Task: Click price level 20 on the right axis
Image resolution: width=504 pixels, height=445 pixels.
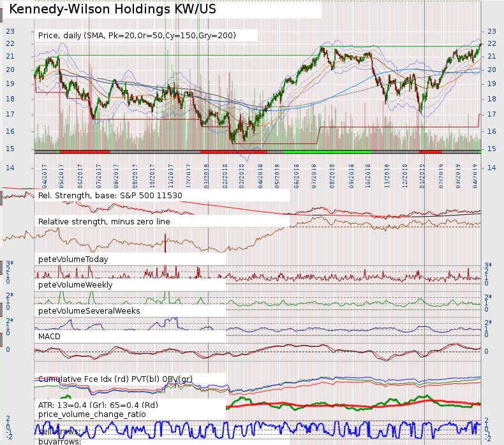Action: coord(492,69)
